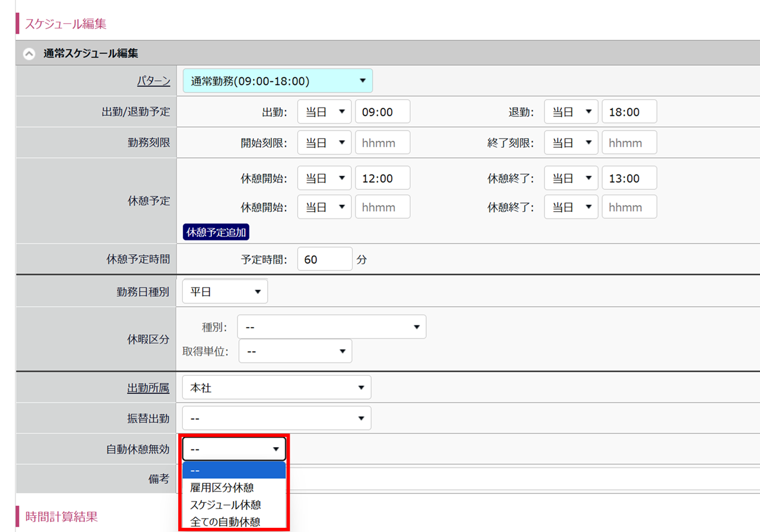Open the 休暇区分 種別 dropdown
760x532 pixels.
pos(331,327)
